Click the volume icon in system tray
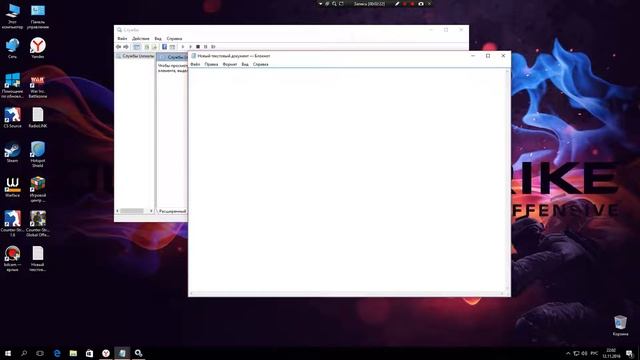Viewport: 640px width, 360px height. pyautogui.click(x=584, y=353)
